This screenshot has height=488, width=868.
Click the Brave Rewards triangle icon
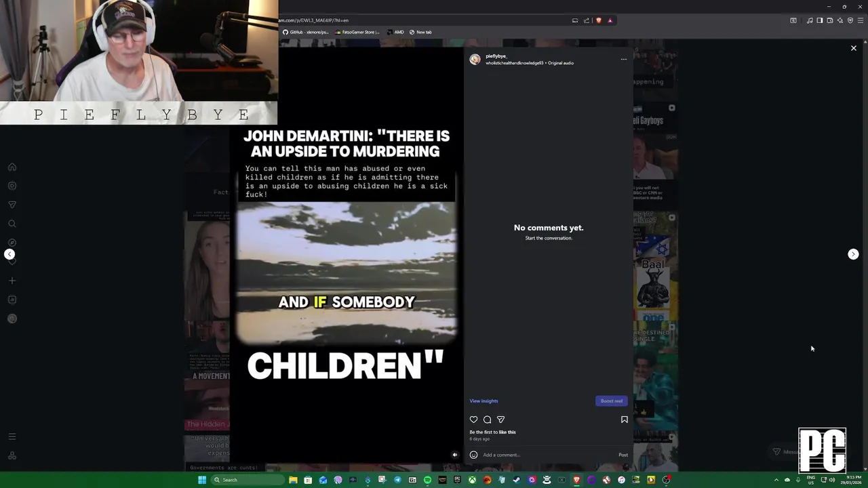610,20
